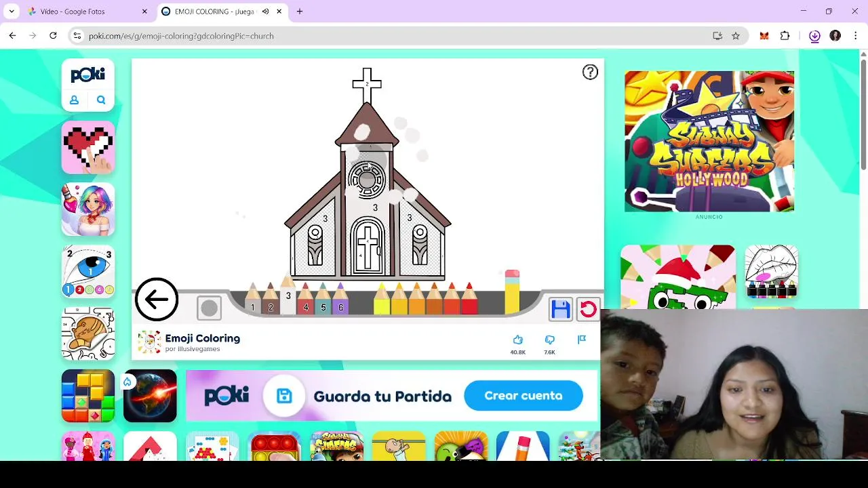Select pencil number 1

252,299
